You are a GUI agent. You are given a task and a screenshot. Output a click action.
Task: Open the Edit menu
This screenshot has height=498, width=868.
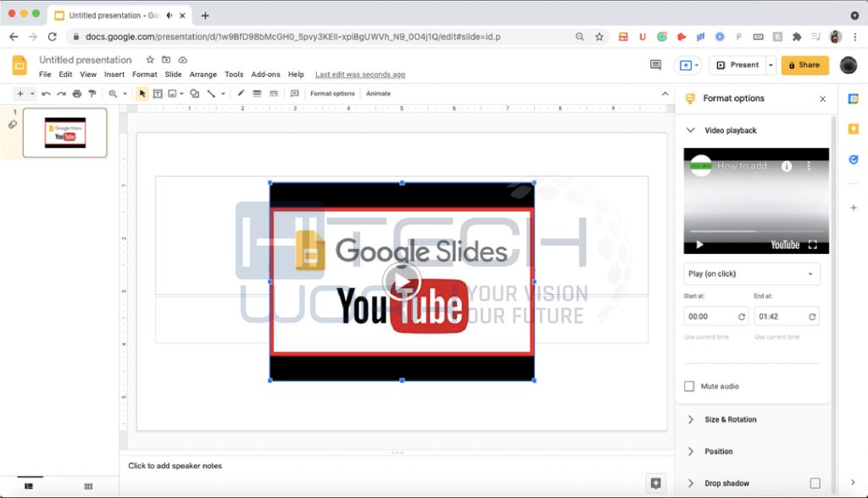65,75
